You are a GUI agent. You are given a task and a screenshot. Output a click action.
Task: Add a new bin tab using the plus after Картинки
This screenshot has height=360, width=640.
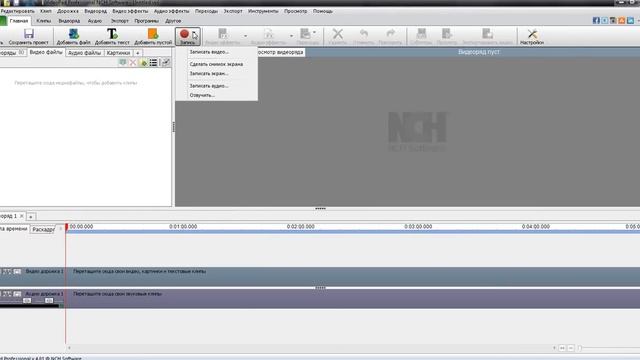click(138, 53)
